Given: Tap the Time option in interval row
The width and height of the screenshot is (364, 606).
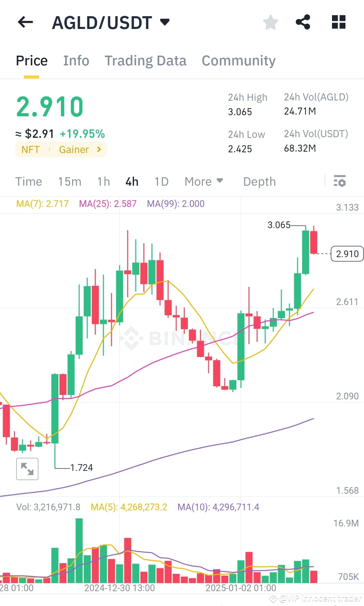Looking at the screenshot, I should pos(29,181).
